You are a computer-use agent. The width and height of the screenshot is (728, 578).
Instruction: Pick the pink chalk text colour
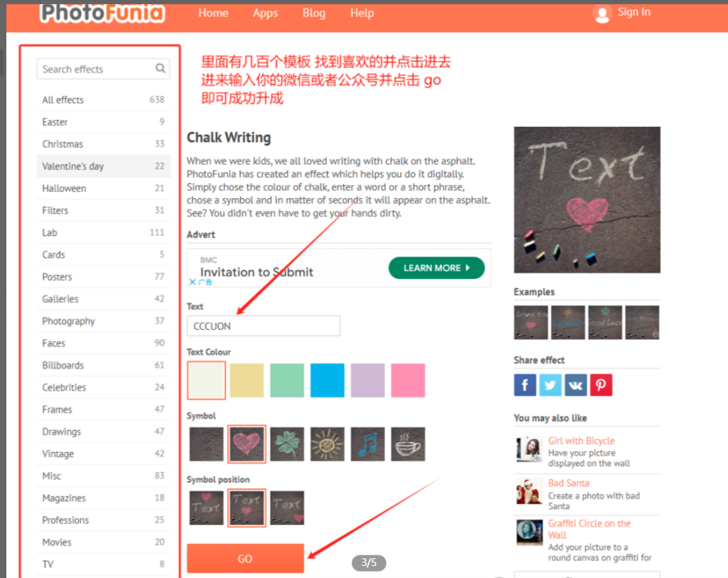(x=407, y=380)
